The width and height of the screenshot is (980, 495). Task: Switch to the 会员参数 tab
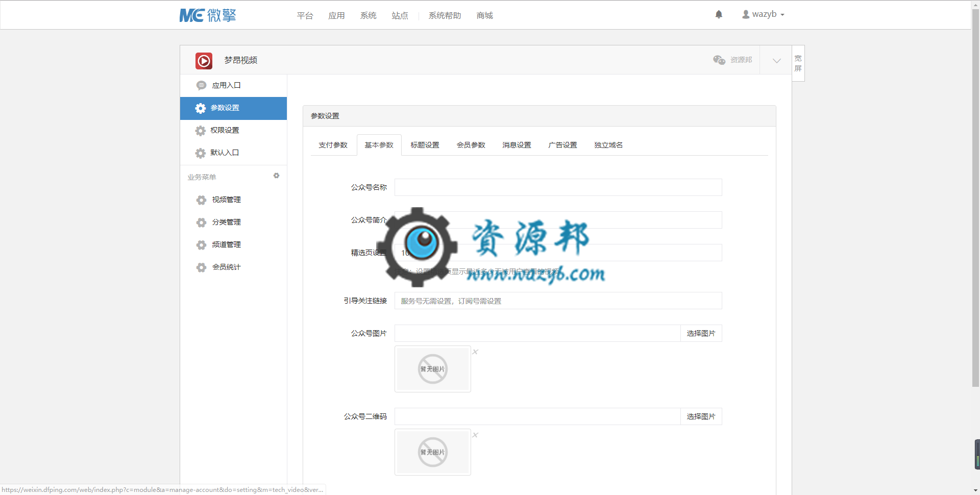pyautogui.click(x=471, y=145)
